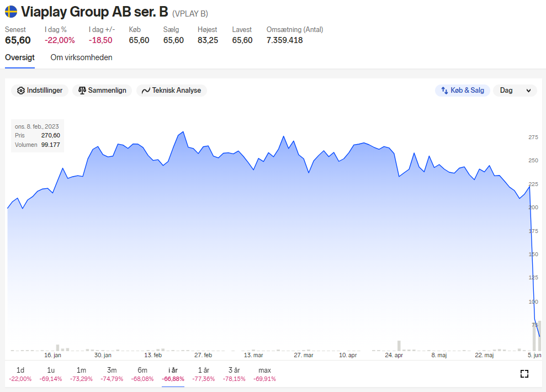Click the tooltip price 270,60
This screenshot has width=546, height=392.
[x=50, y=135]
